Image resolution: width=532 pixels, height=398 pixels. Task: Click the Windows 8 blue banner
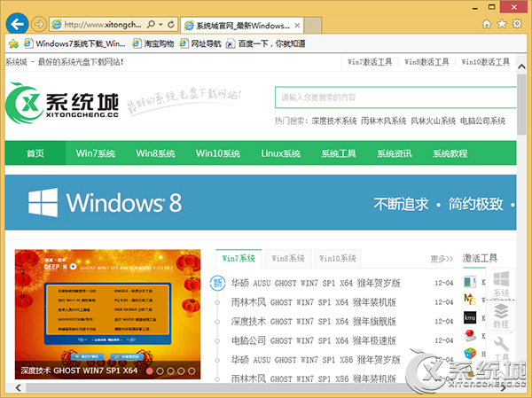(x=261, y=203)
